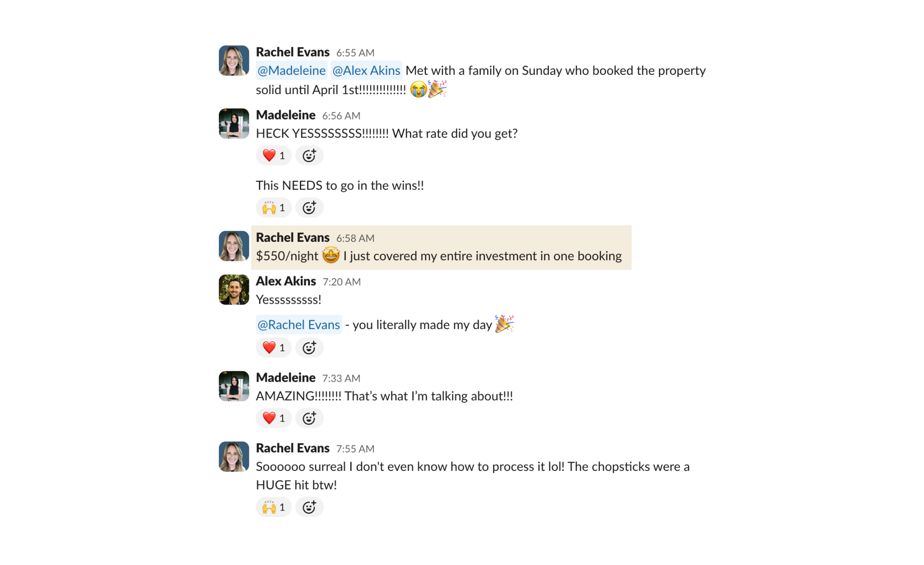Viewport: 924px width, 565px height.
Task: Add reaction to 'This NEEDS to go in the wins' message
Action: 309,208
